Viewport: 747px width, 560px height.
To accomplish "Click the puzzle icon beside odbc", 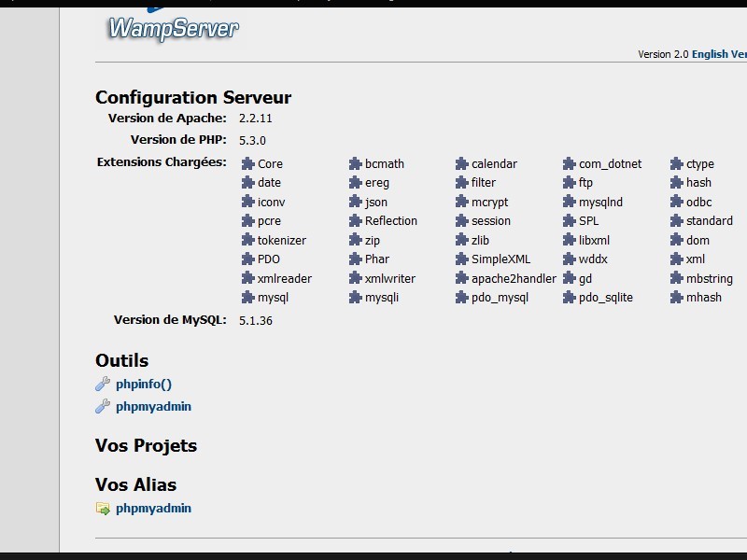I will pyautogui.click(x=676, y=202).
